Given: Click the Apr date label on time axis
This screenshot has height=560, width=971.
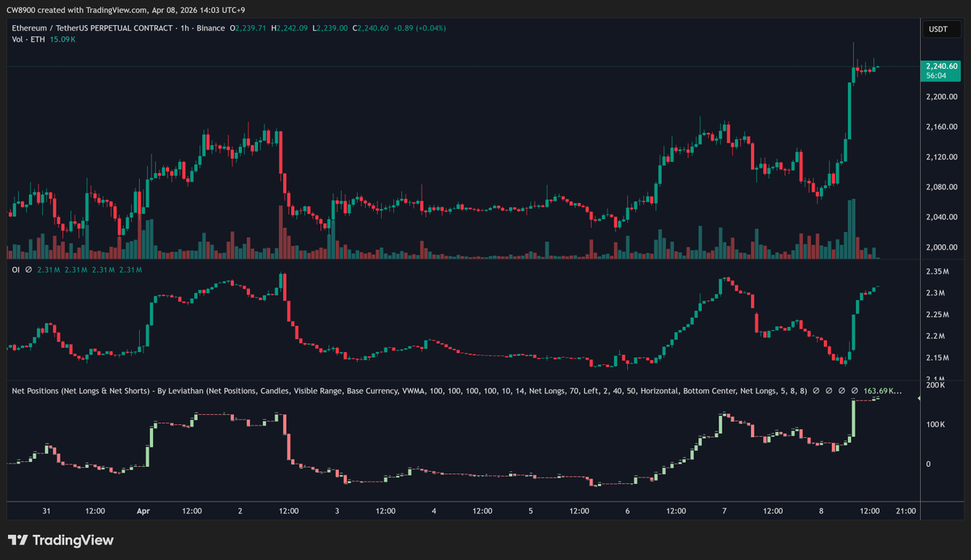Looking at the screenshot, I should point(143,511).
